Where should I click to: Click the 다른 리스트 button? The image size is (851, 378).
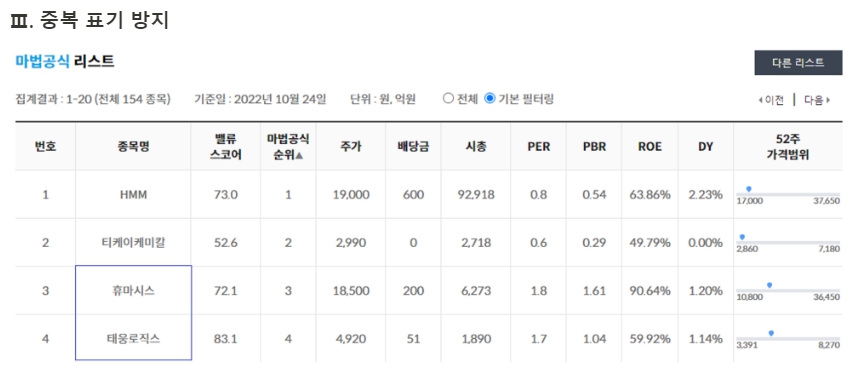(x=798, y=62)
